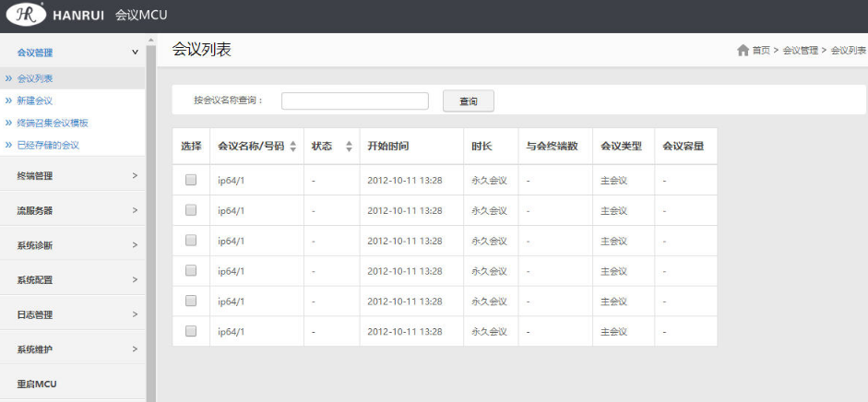Sort by 会议名称/号码 column arrows
Viewport: 868px width, 402px height.
click(x=293, y=146)
